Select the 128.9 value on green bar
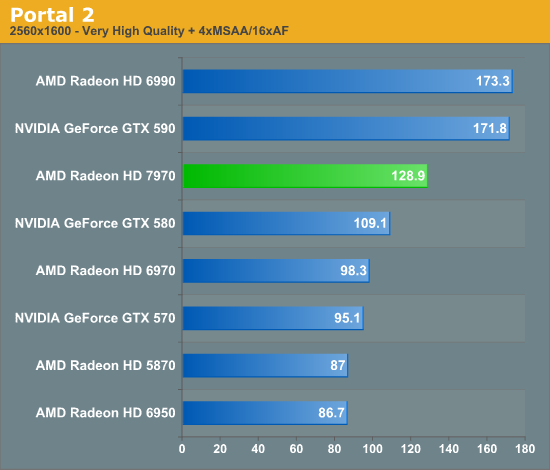Screen dimensions: 550x470 (x=408, y=176)
